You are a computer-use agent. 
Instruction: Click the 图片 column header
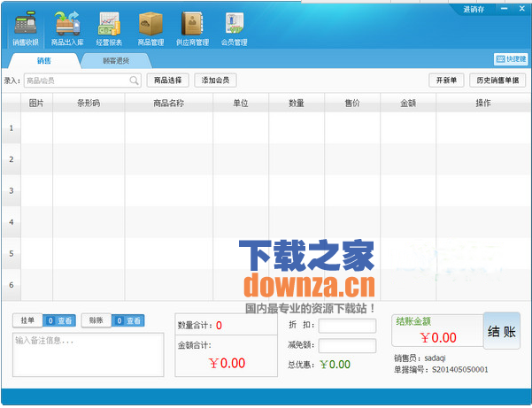click(36, 103)
